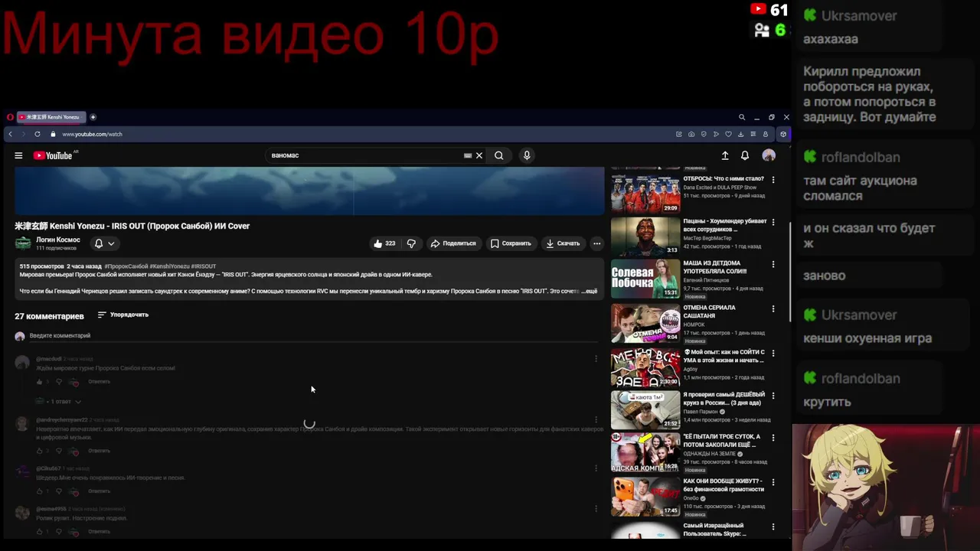Select the Kenshi Yonezu browser tab

coord(51,117)
